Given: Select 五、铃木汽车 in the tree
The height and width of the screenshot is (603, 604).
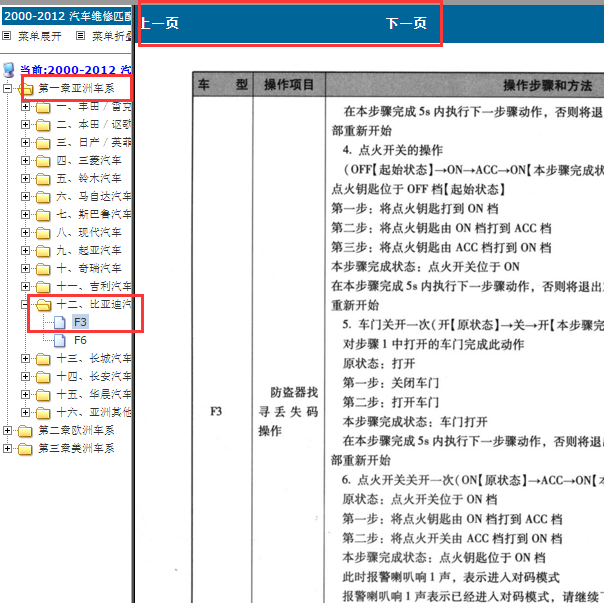Looking at the screenshot, I should tap(89, 178).
